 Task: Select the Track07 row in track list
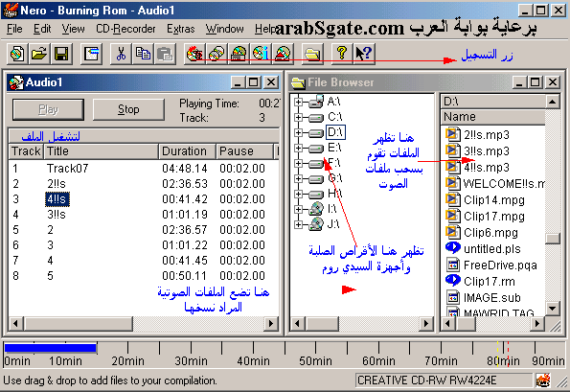point(144,169)
